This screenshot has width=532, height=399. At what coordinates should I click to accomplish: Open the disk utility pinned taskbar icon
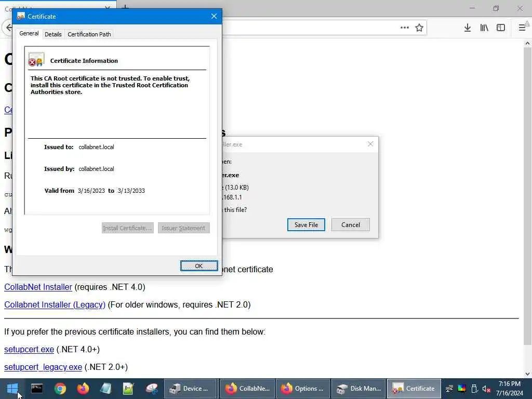[152, 389]
